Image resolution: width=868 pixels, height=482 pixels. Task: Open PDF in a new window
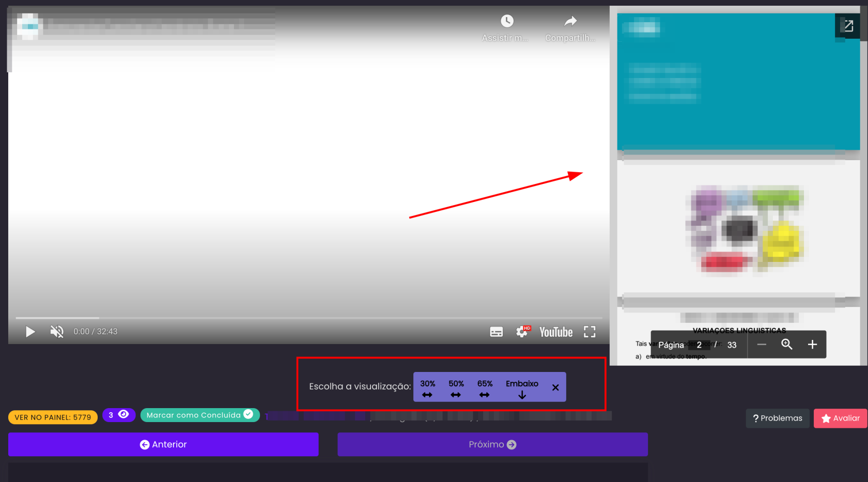[848, 26]
